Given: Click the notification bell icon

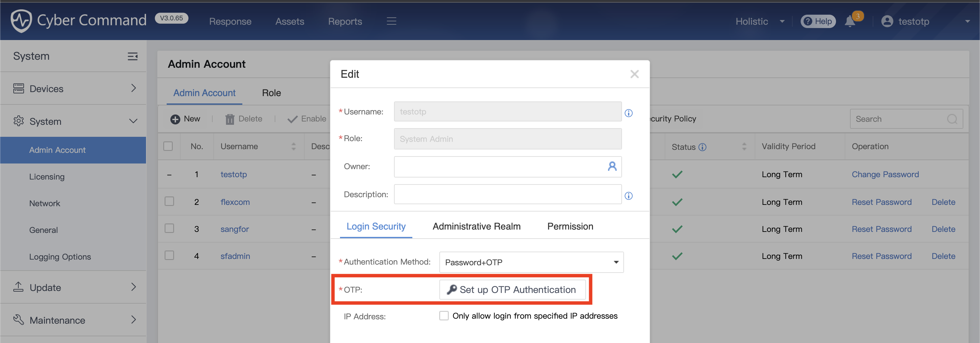Looking at the screenshot, I should point(850,22).
